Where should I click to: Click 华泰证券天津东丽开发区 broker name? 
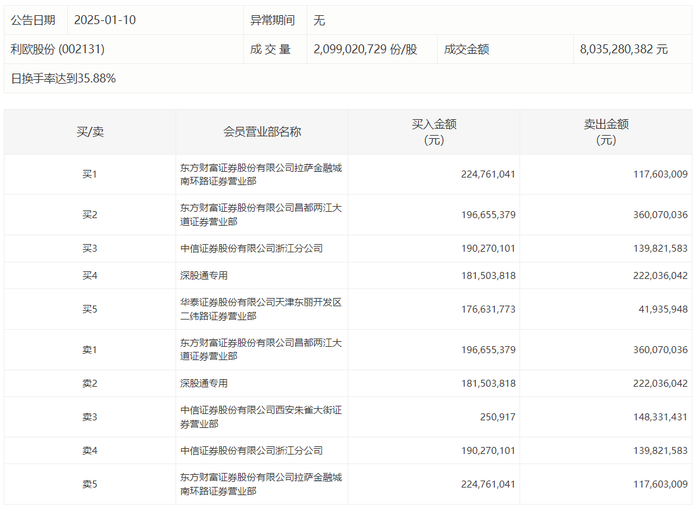click(x=261, y=309)
